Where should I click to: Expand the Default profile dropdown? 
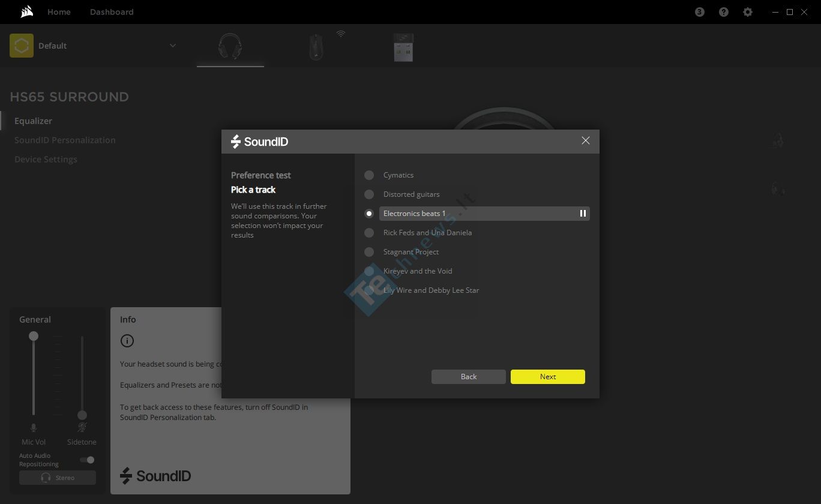173,46
